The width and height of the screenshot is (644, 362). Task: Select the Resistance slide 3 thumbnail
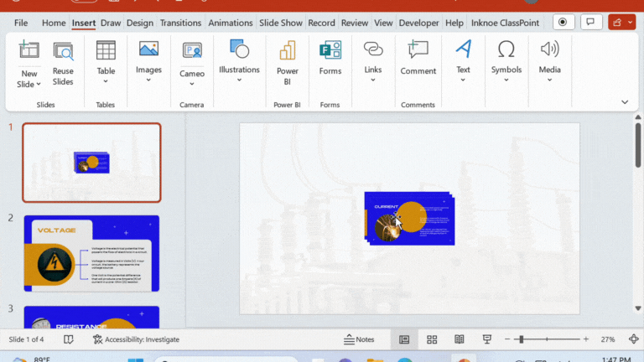click(91, 318)
